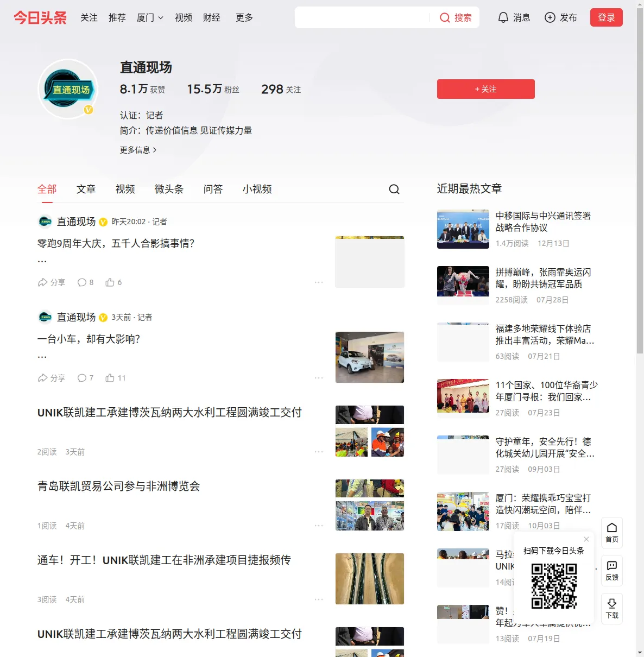Switch to the 小视频 tab
The image size is (644, 657).
(257, 189)
